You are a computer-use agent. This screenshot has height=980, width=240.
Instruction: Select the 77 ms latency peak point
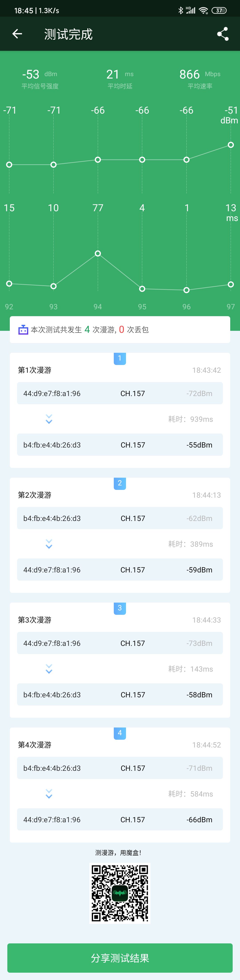pyautogui.click(x=98, y=253)
